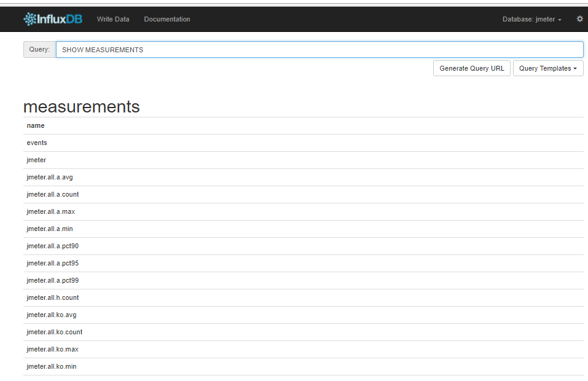The width and height of the screenshot is (588, 381).
Task: Open the Write Data link
Action: click(113, 19)
